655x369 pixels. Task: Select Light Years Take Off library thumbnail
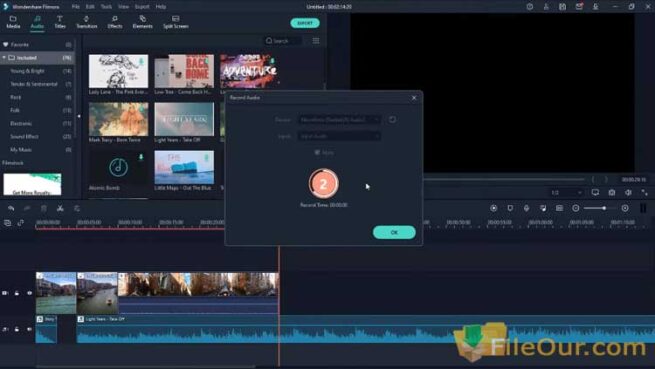(x=184, y=119)
